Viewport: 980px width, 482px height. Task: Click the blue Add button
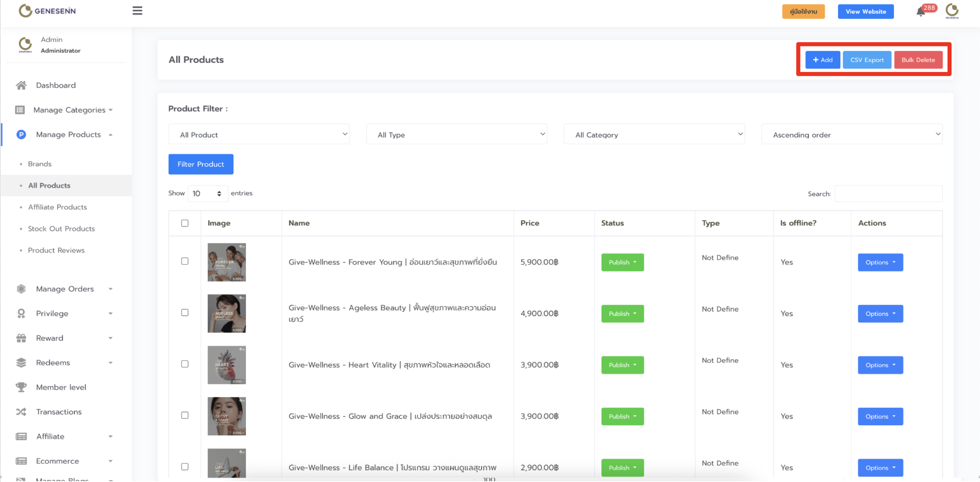(x=823, y=60)
